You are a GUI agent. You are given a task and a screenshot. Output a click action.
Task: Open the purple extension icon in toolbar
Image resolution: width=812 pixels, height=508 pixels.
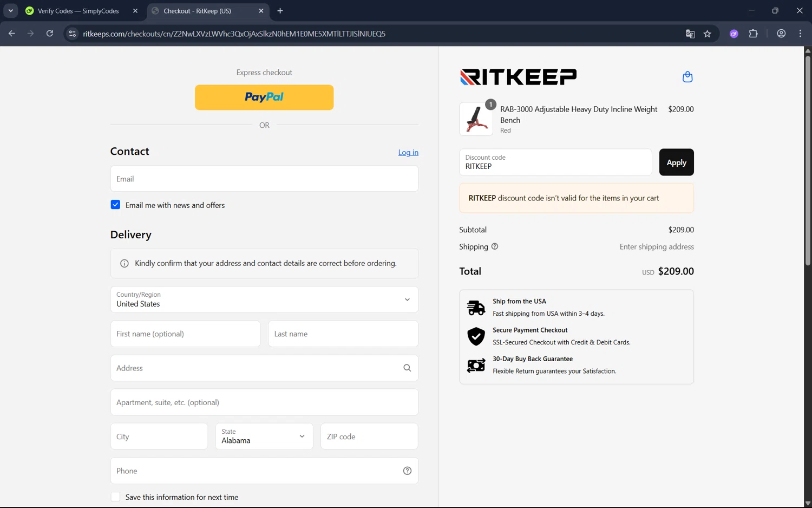pos(734,34)
